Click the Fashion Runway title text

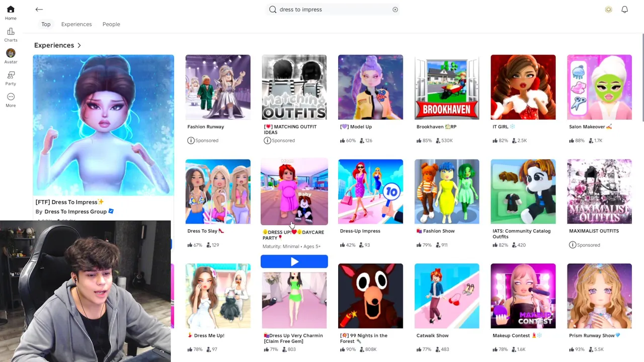[206, 127]
